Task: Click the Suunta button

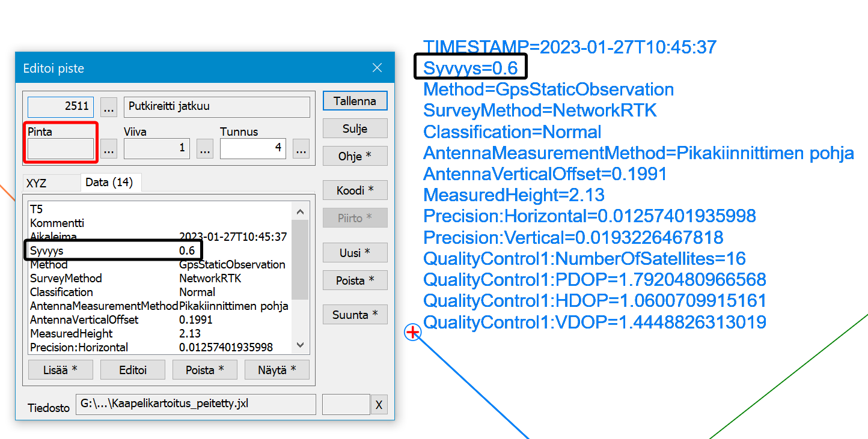Action: pyautogui.click(x=355, y=315)
